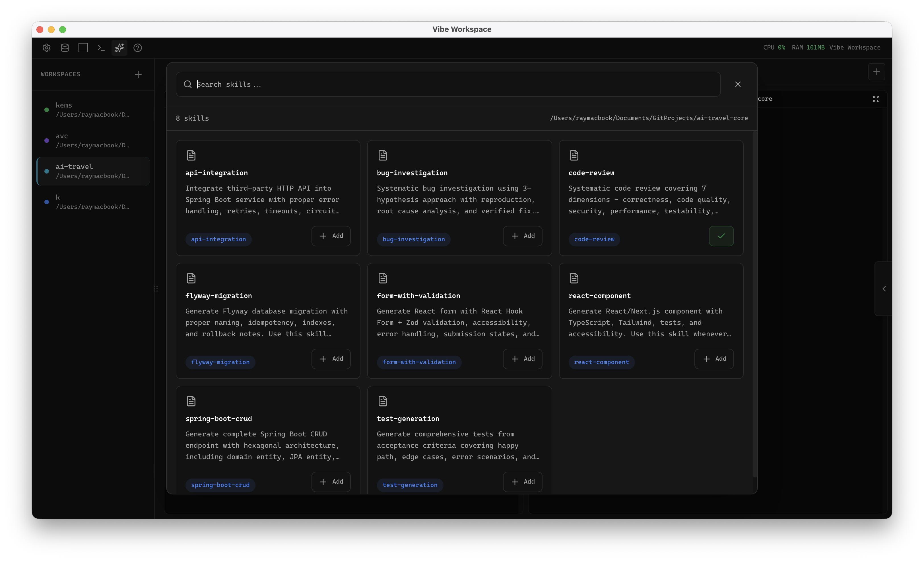Focus the Search skills input field
The width and height of the screenshot is (924, 561).
[x=448, y=84]
